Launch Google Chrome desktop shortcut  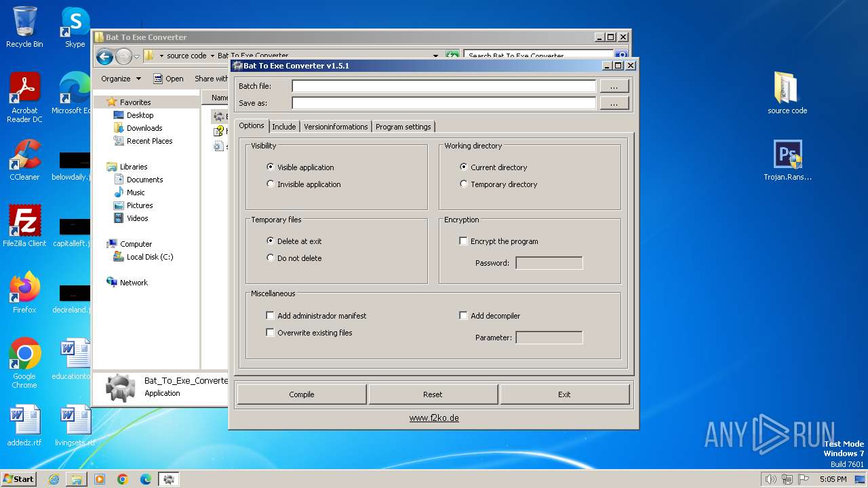point(24,363)
